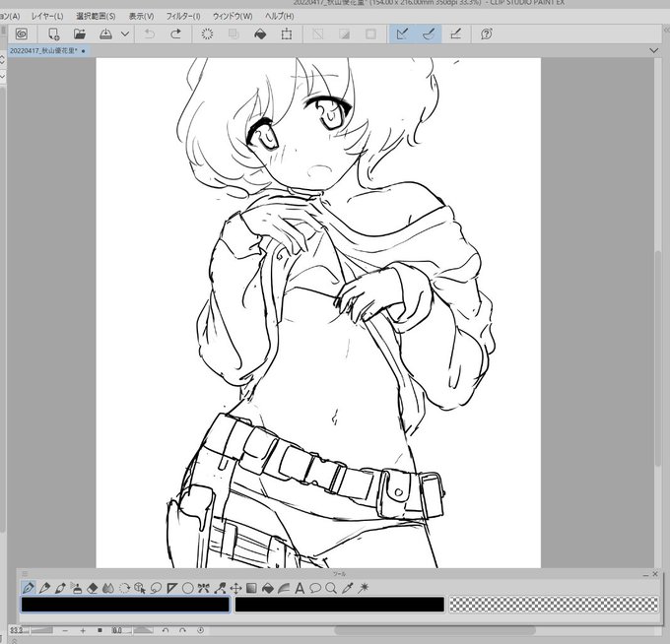
Task: Open the フィルター(I) menu
Action: coord(183,16)
